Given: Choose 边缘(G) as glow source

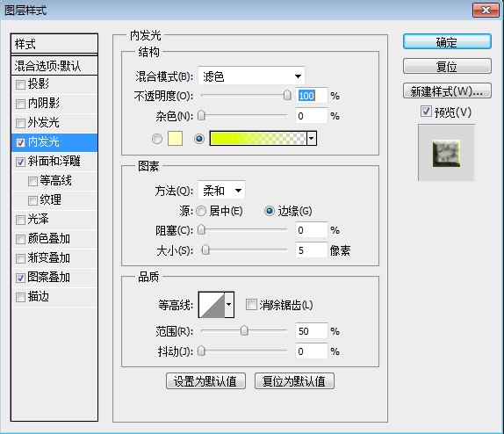Looking at the screenshot, I should [x=269, y=211].
